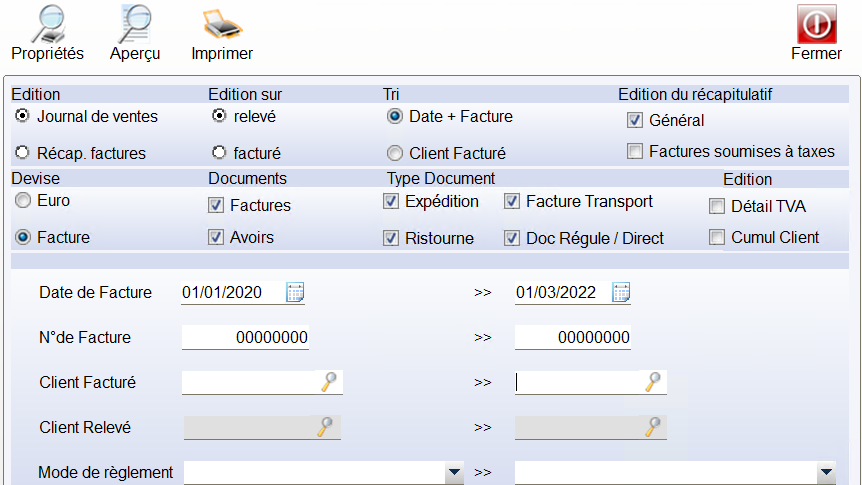
Task: Select the Récap. factures radio button
Action: coord(23,153)
